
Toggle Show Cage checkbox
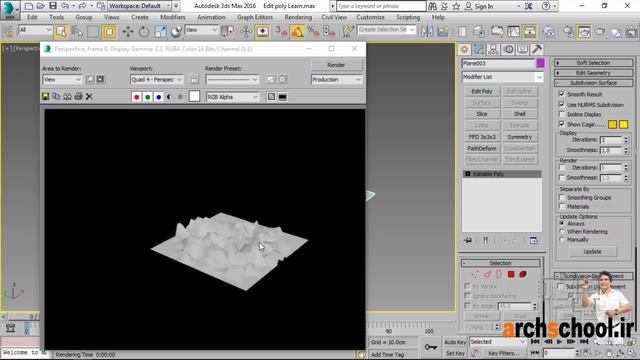tap(562, 124)
